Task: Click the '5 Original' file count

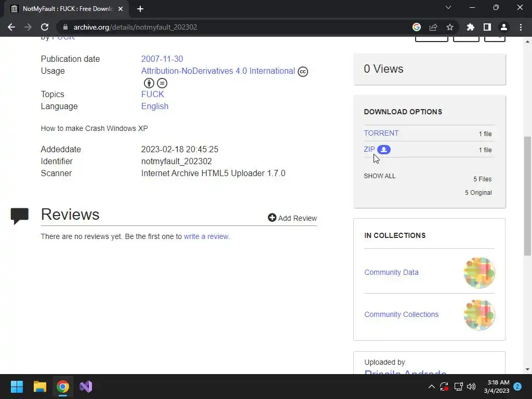Action: point(478,193)
